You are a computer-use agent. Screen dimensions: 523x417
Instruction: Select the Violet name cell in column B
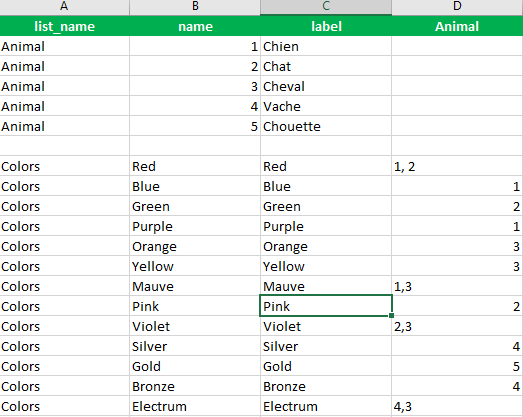tap(195, 326)
